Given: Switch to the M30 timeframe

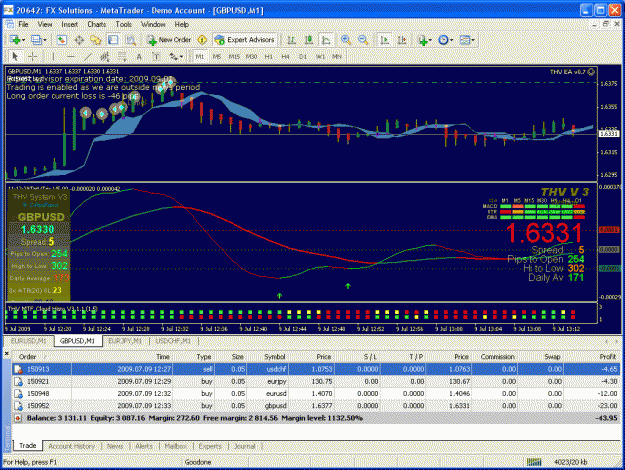Looking at the screenshot, I should [x=251, y=57].
